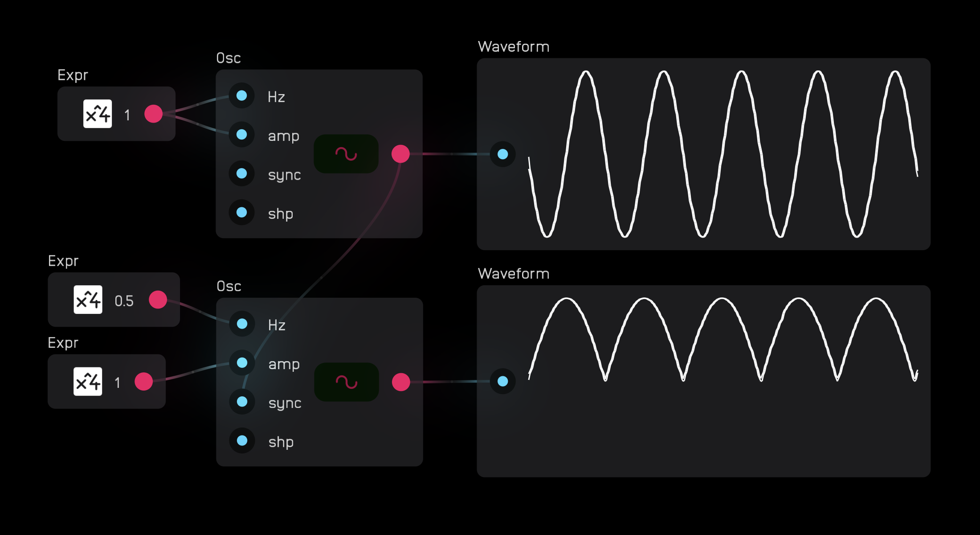The width and height of the screenshot is (980, 535).
Task: Click the bottom Waveform blue input port
Action: 503,381
